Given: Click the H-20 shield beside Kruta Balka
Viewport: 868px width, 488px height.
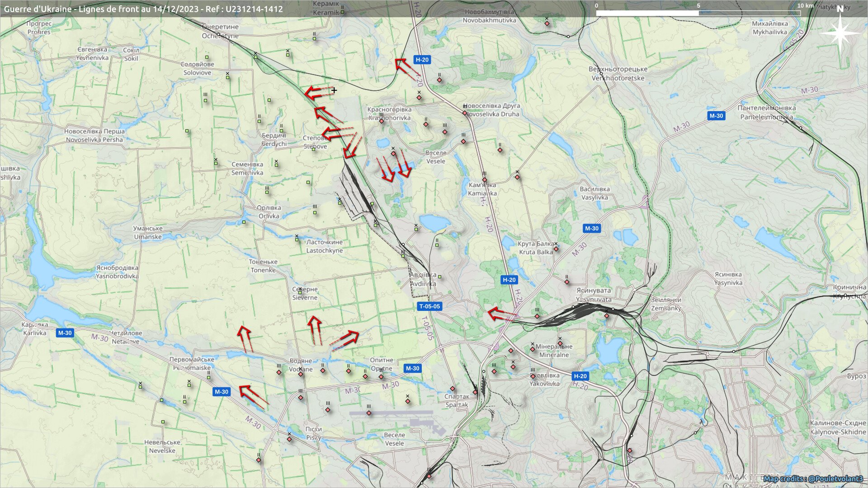Looking at the screenshot, I should point(509,280).
